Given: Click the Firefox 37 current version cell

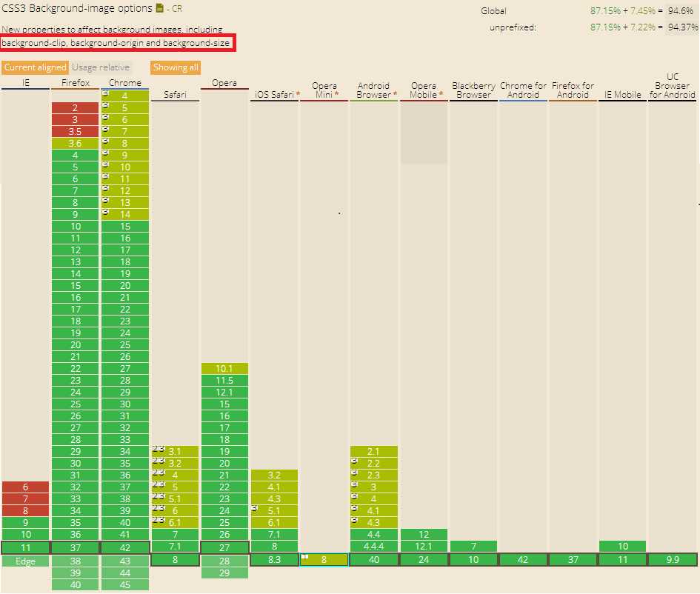Looking at the screenshot, I should tap(75, 547).
